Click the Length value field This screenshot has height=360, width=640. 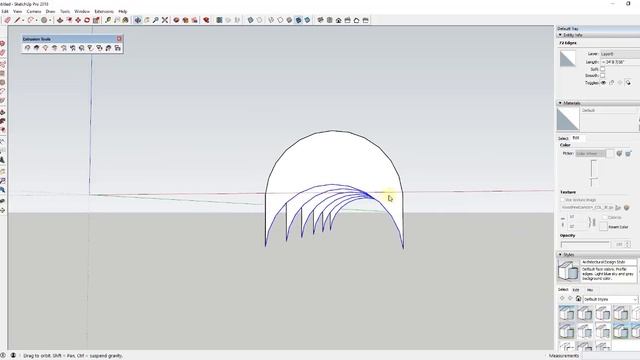(620, 62)
